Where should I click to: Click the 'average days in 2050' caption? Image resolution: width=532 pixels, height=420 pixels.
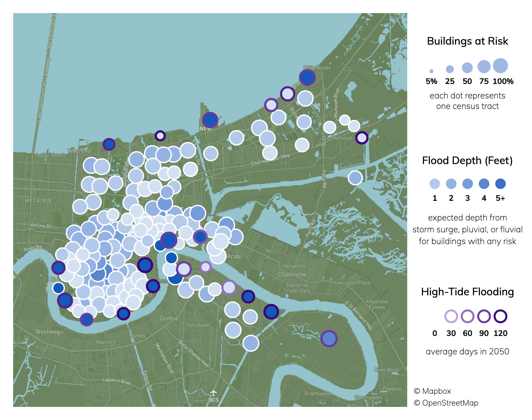point(467,351)
